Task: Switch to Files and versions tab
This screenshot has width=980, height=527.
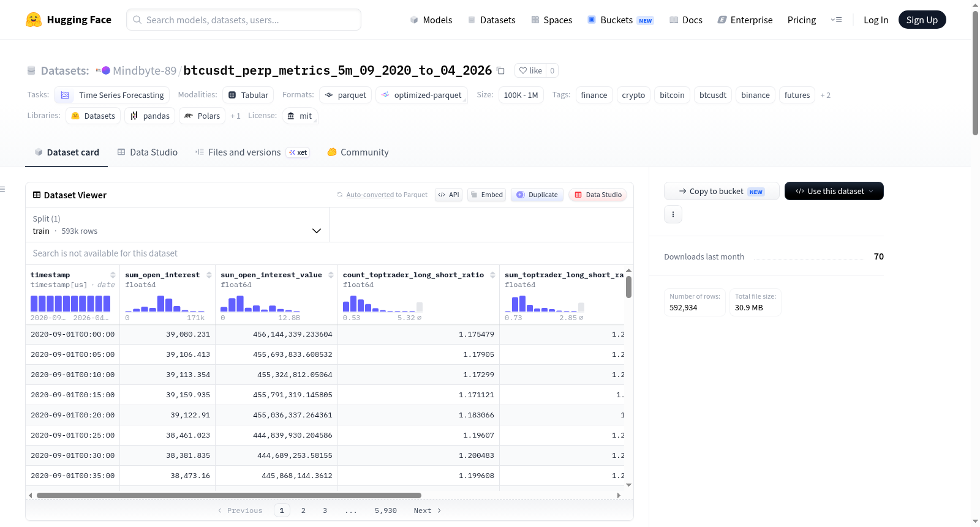Action: [x=252, y=152]
